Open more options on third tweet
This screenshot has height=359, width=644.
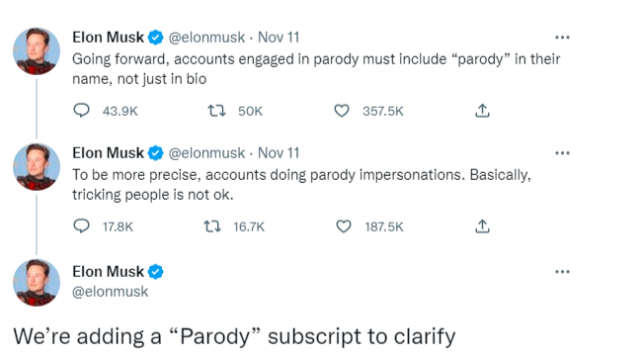[x=562, y=271]
